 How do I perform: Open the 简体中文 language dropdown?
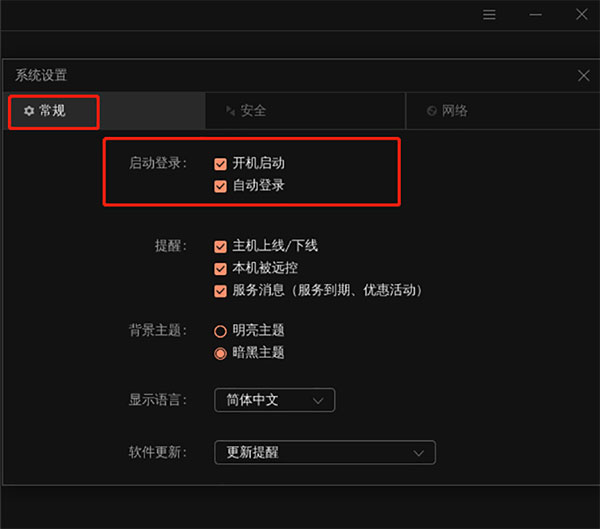point(274,400)
